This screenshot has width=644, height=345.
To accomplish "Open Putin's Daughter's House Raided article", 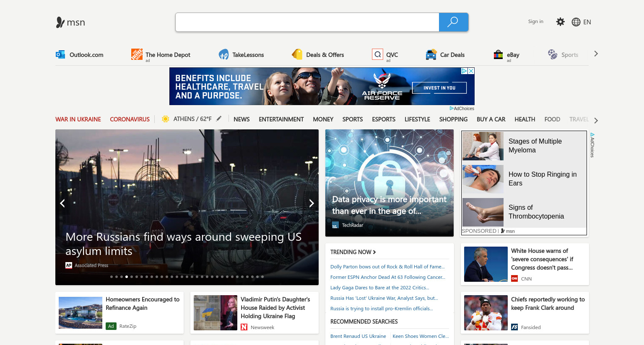I will tap(254, 313).
